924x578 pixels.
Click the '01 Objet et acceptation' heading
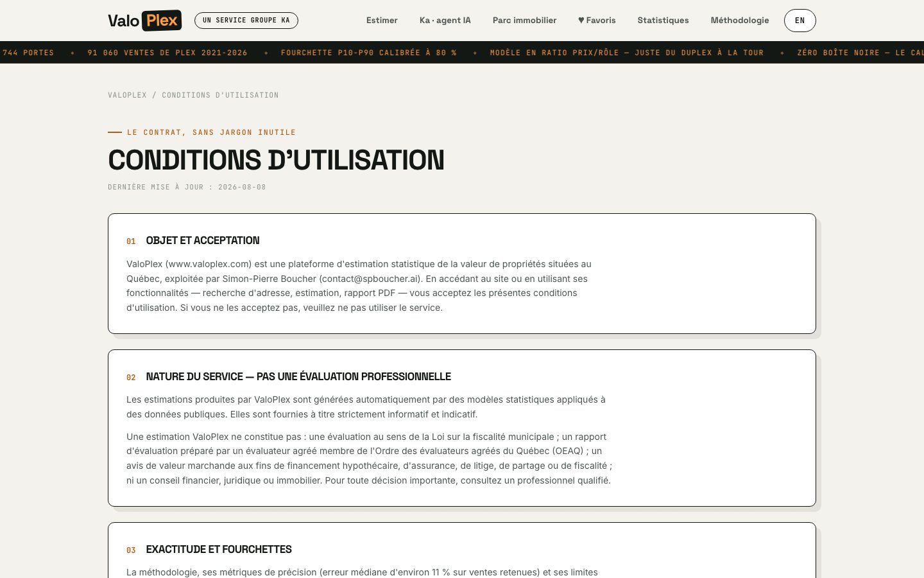pos(193,241)
